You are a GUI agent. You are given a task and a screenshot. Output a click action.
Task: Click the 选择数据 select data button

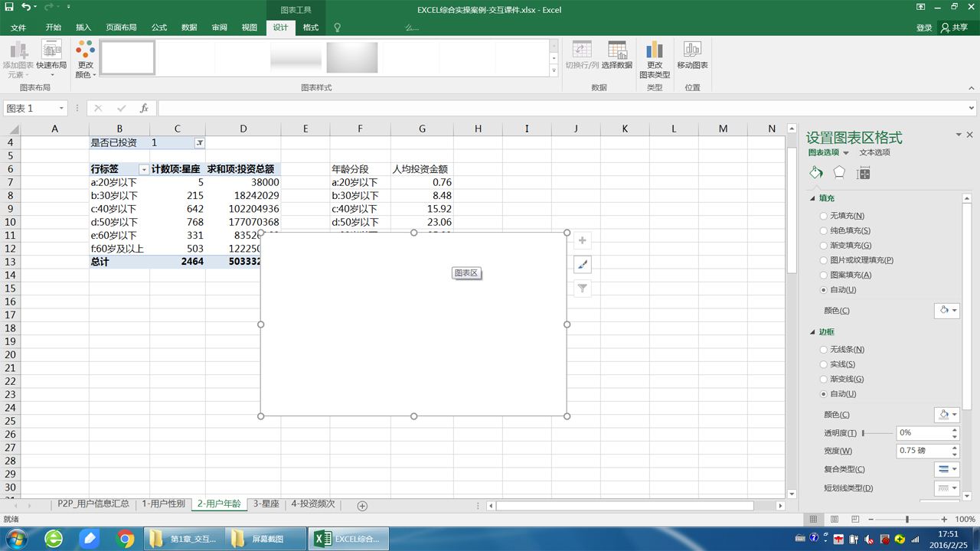click(616, 56)
